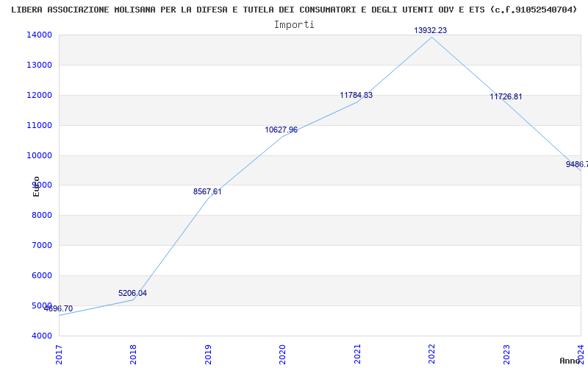Click the 10000 y-axis tick label
Screen dimensions: 588x368
pyautogui.click(x=39, y=155)
